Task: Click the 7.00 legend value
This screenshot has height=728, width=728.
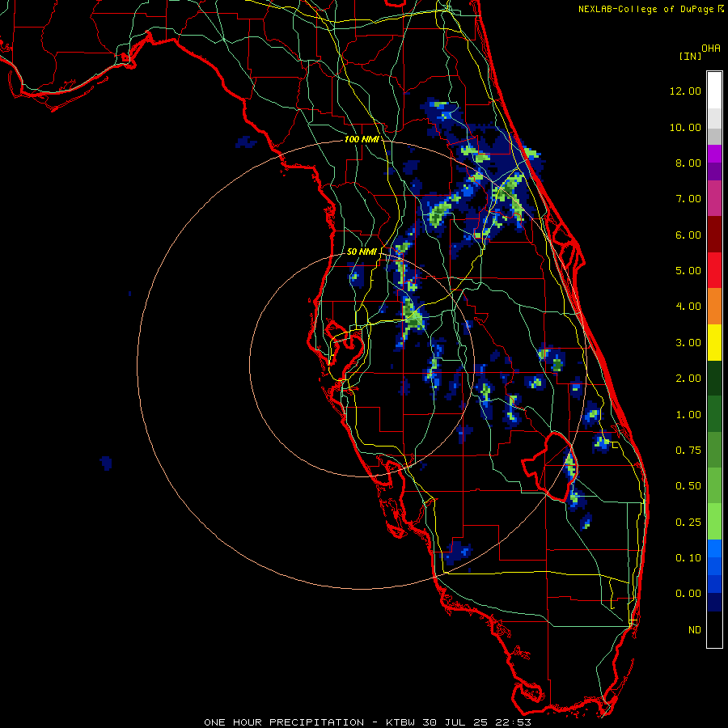Action: (688, 199)
